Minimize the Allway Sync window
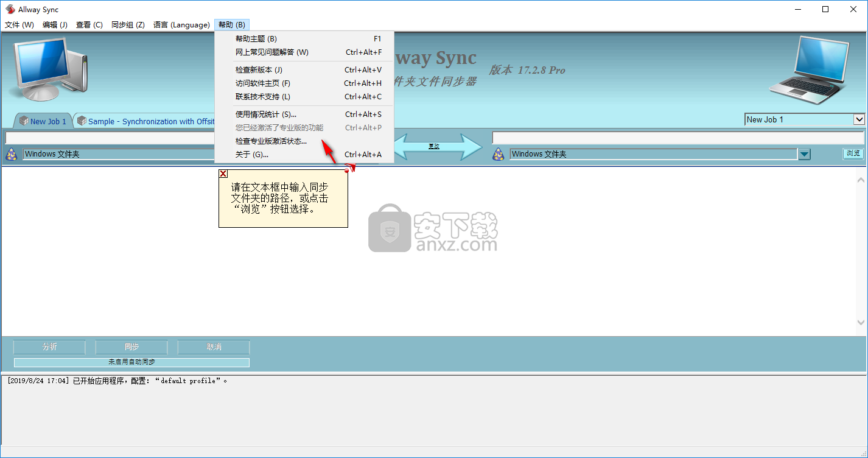Screen dimensions: 868x458 click(x=798, y=9)
